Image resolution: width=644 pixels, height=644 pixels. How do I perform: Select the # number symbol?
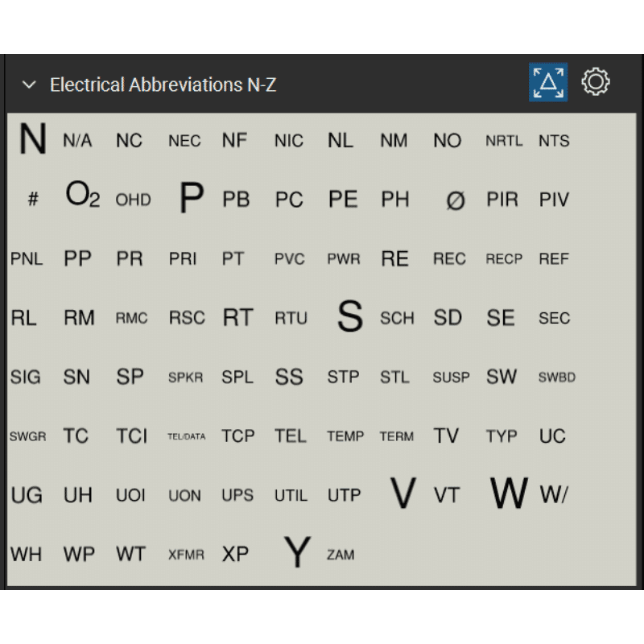click(x=33, y=200)
